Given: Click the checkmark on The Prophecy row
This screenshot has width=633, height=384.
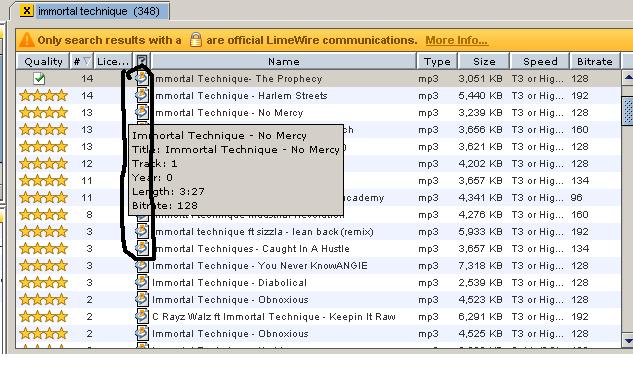Looking at the screenshot, I should [39, 78].
